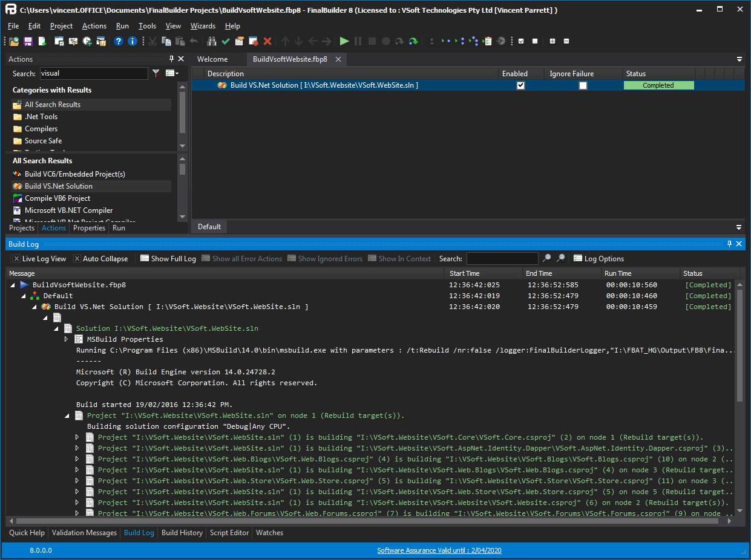This screenshot has height=560, width=751.
Task: Collapse the BuildVsoftWebsite.fbp8 root log node
Action: coord(13,285)
